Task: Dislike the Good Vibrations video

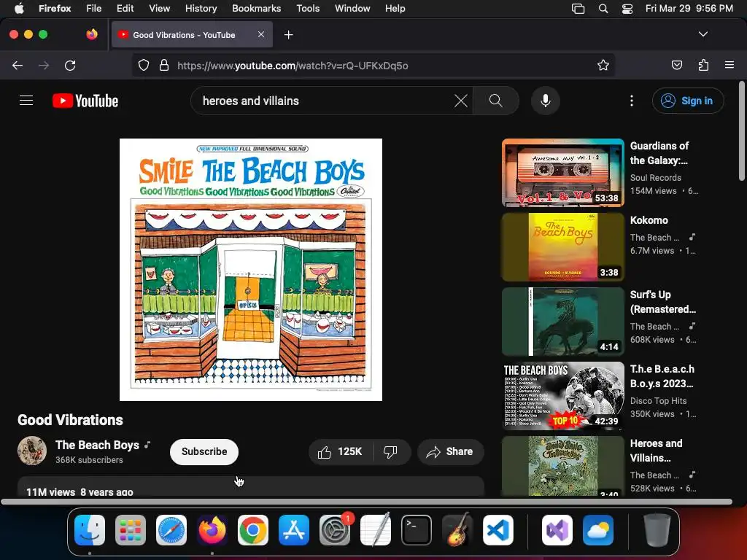Action: tap(391, 451)
